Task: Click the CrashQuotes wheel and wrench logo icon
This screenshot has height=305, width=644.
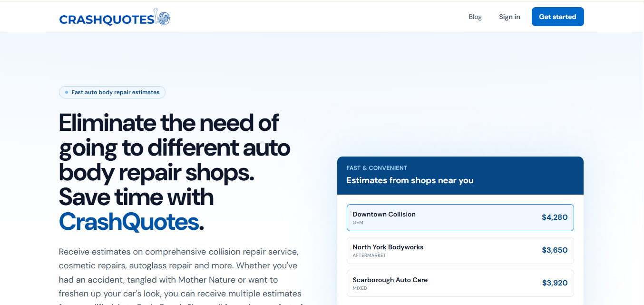Action: (x=162, y=17)
